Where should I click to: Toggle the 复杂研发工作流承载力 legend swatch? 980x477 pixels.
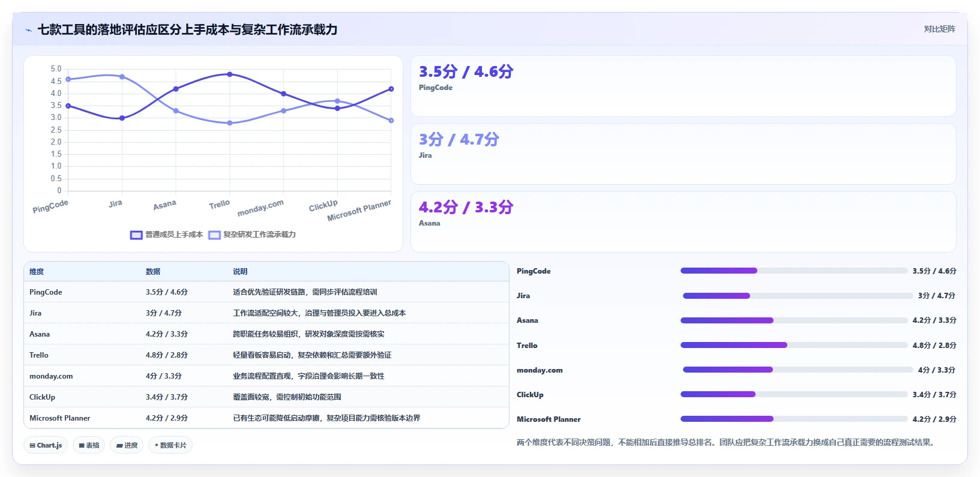pos(214,235)
